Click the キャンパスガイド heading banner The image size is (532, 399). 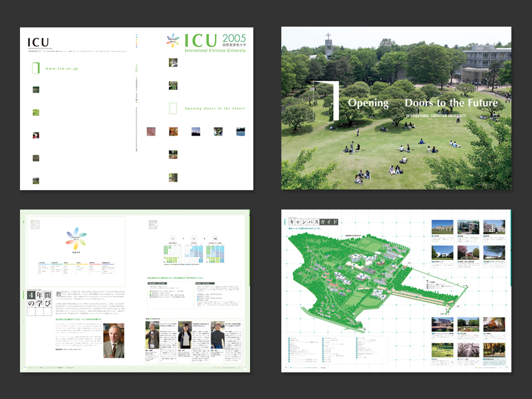point(312,221)
